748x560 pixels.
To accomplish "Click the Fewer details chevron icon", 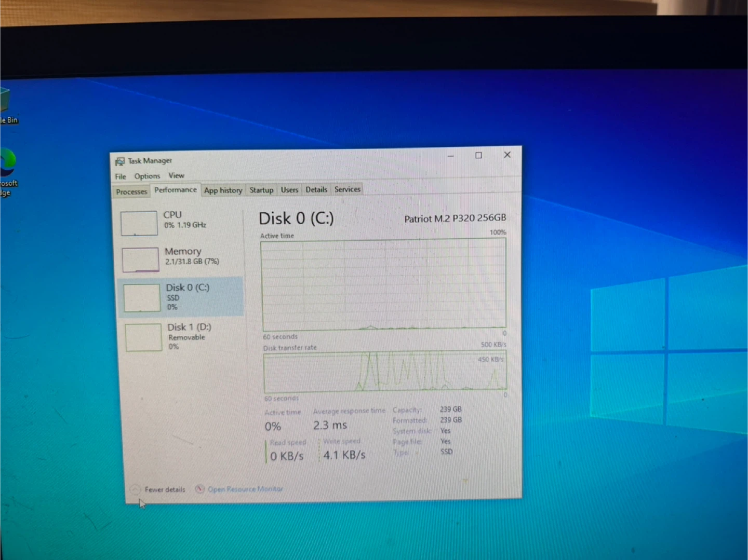I will tap(135, 489).
